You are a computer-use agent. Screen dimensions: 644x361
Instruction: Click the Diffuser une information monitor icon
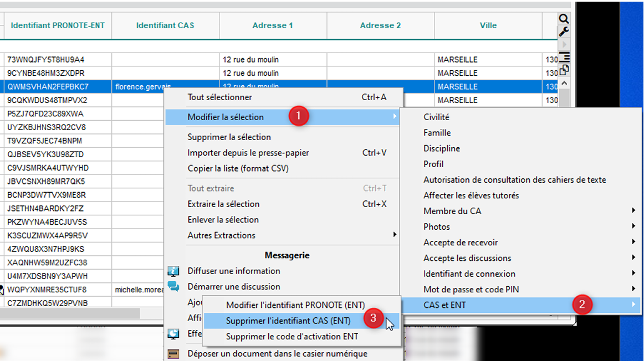click(x=173, y=271)
